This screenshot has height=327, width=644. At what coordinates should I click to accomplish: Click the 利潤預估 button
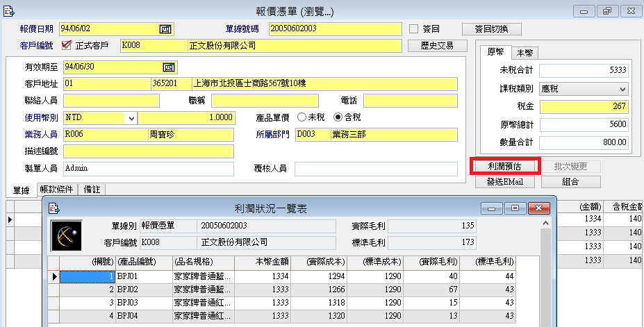504,167
